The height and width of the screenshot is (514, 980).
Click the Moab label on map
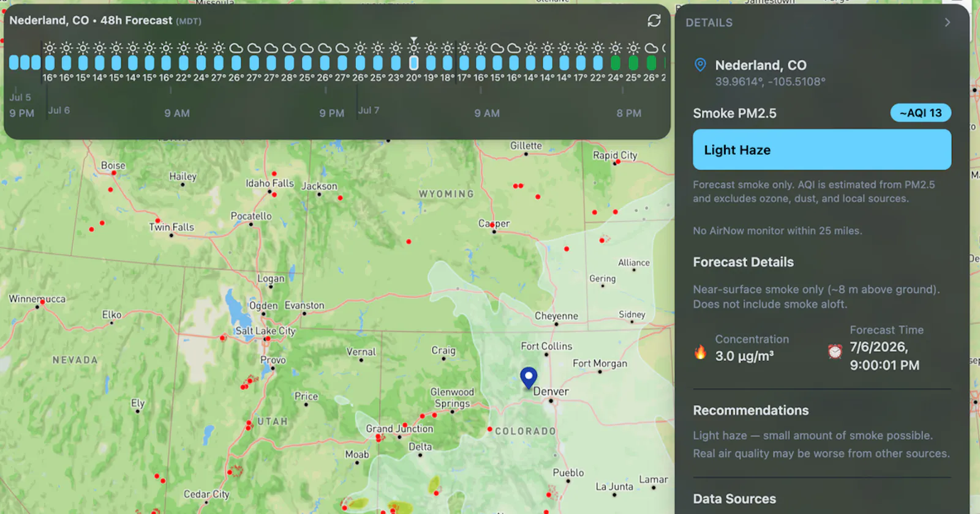[357, 455]
